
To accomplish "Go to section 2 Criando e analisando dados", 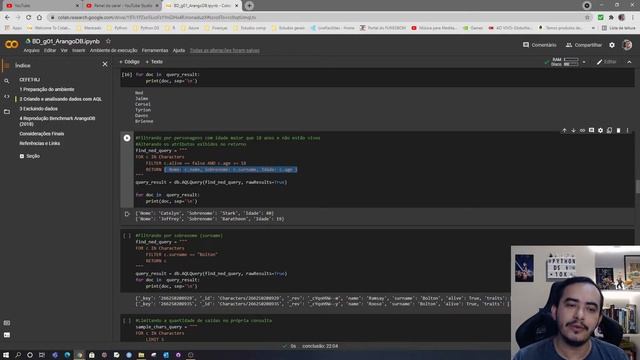I will click(60, 99).
